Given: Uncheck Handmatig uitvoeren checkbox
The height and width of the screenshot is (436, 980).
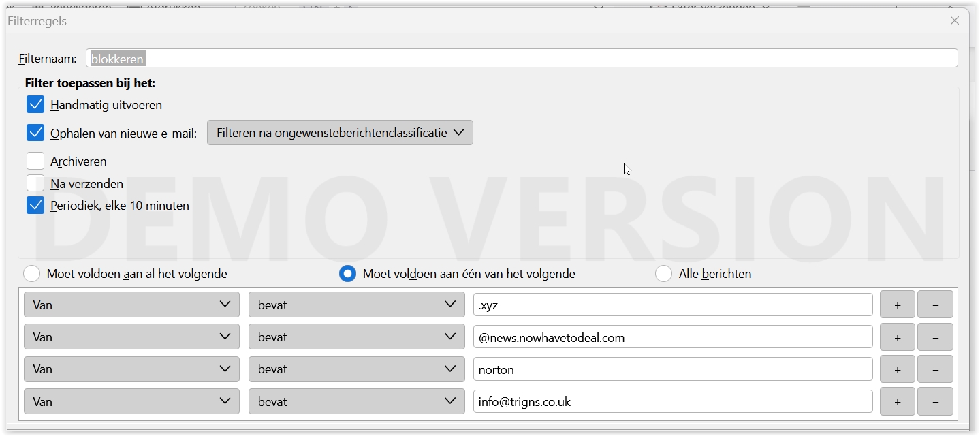Looking at the screenshot, I should coord(35,105).
